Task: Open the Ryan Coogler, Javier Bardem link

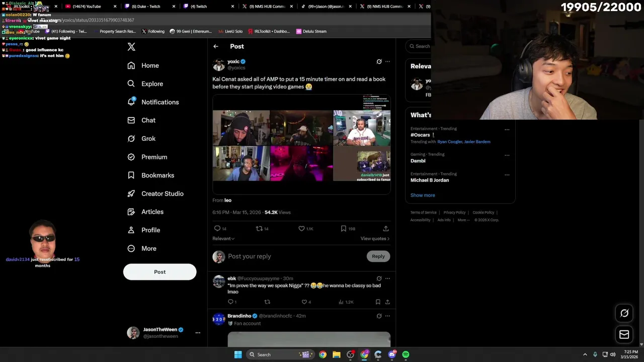Action: click(464, 142)
